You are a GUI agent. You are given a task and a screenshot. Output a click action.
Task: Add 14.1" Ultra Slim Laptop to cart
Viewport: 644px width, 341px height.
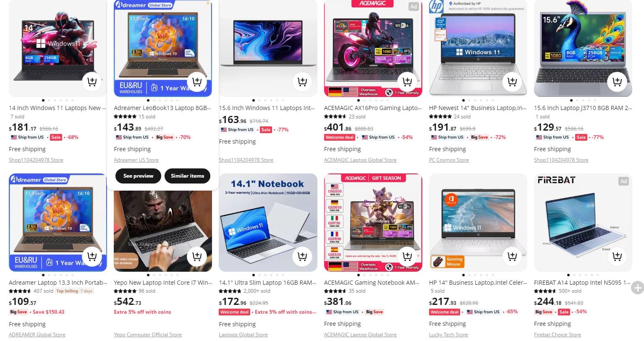pos(302,256)
